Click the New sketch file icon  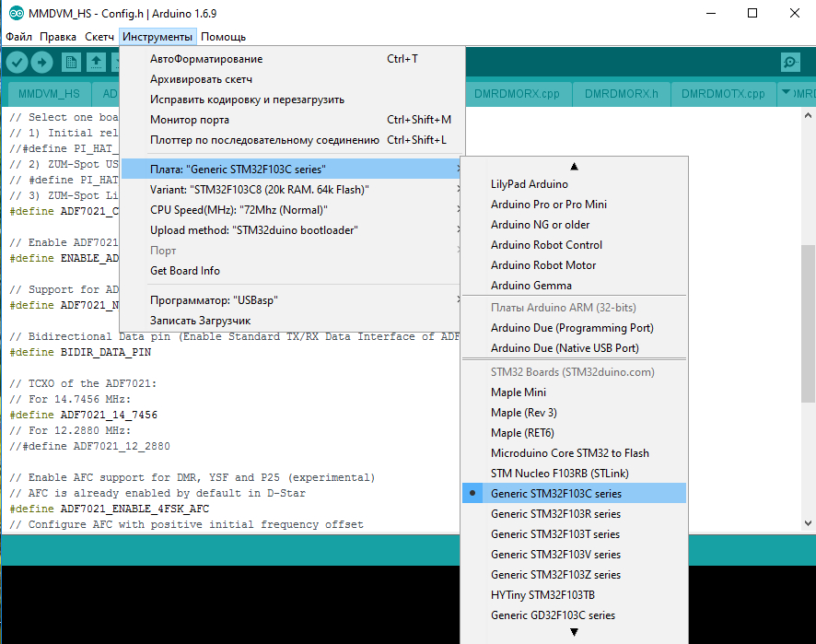(x=71, y=62)
